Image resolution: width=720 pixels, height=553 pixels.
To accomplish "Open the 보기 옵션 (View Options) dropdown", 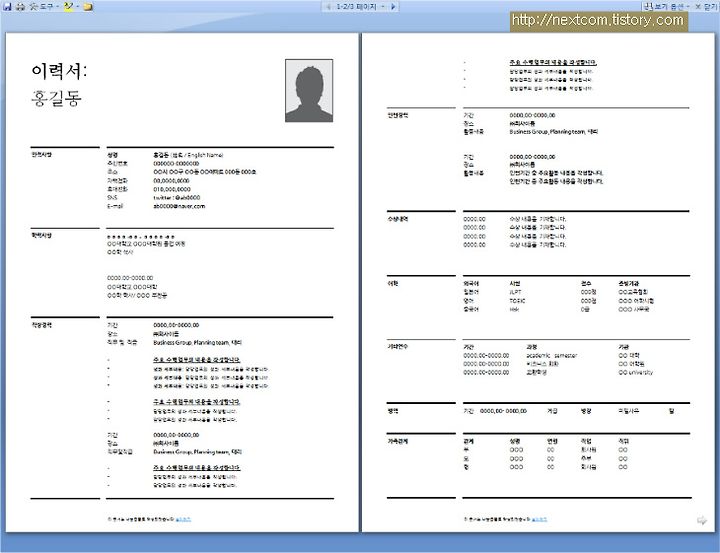I will coord(666,6).
